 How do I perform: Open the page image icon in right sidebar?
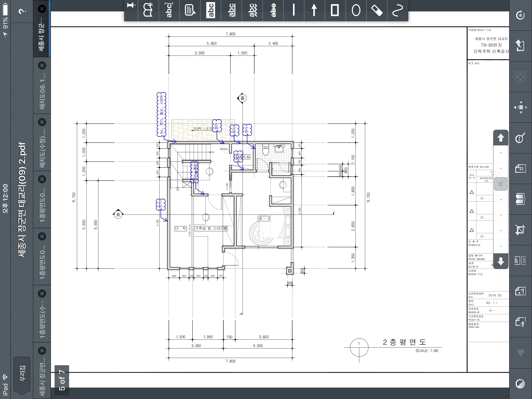(521, 291)
